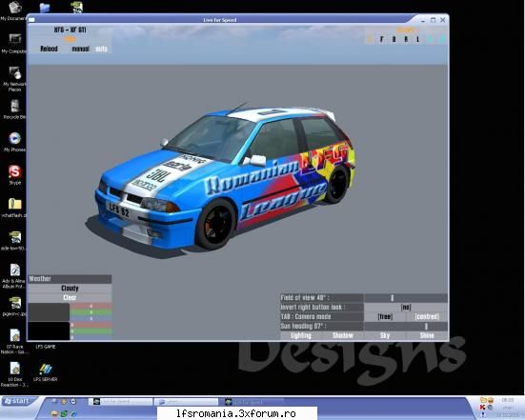
Task: Toggle the Lighting option
Action: click(301, 335)
